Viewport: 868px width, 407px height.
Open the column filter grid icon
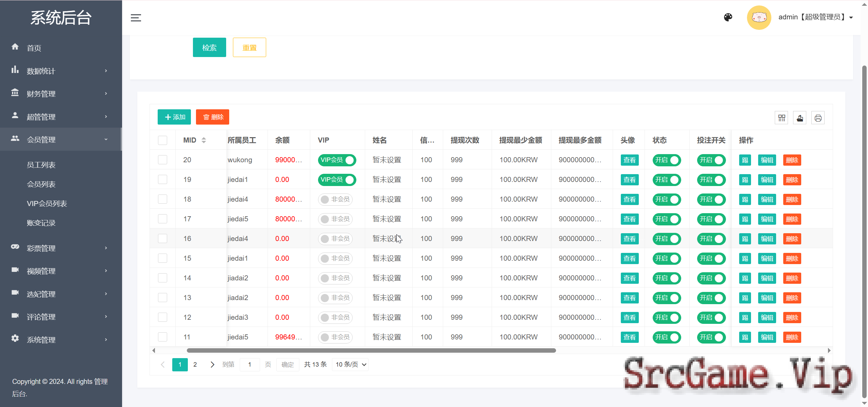tap(782, 118)
